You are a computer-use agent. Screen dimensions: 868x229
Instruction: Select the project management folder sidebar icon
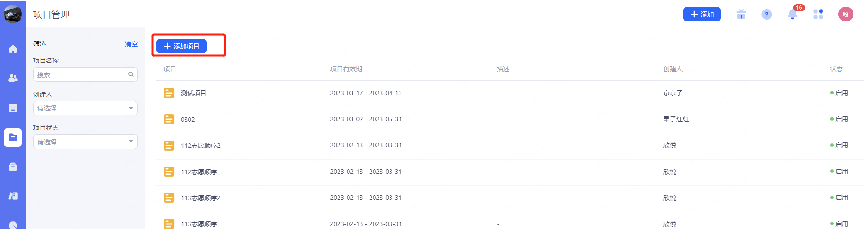tap(13, 137)
